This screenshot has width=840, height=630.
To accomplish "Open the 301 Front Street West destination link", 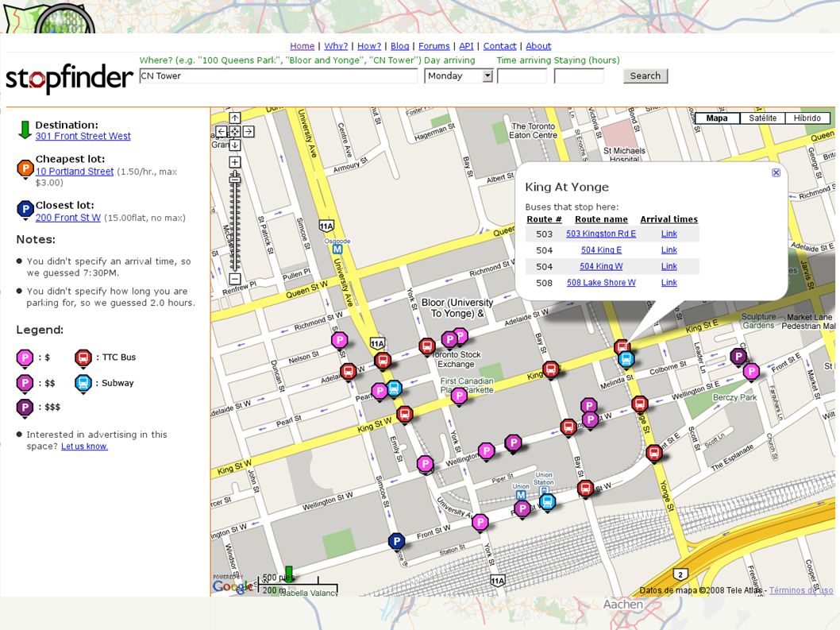I will [83, 136].
